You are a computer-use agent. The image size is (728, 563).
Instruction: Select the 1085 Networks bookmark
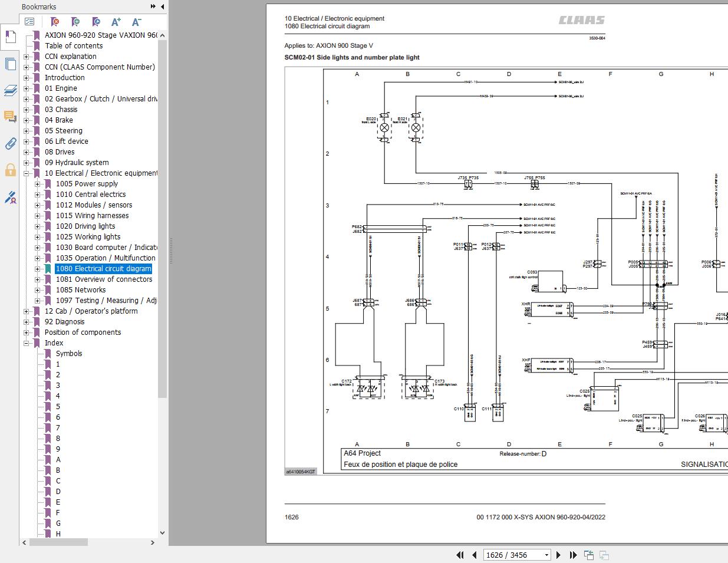click(81, 290)
